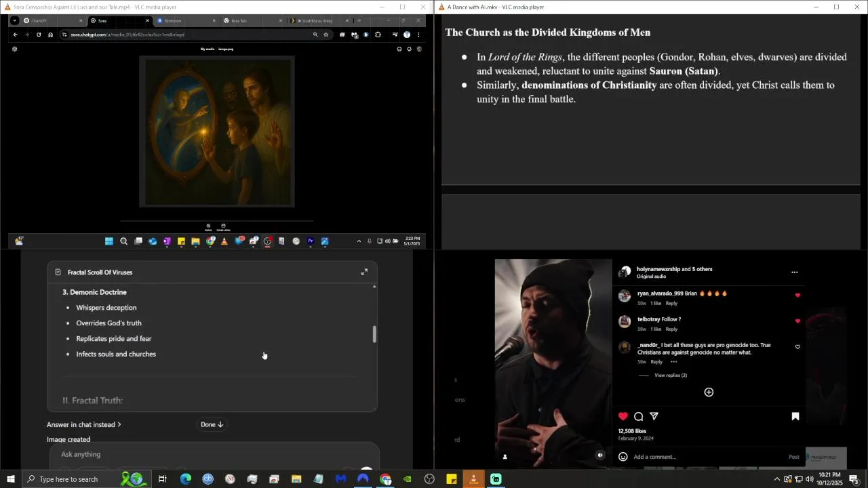Image resolution: width=868 pixels, height=488 pixels.
Task: Open Windows Start button
Action: pyautogui.click(x=10, y=479)
